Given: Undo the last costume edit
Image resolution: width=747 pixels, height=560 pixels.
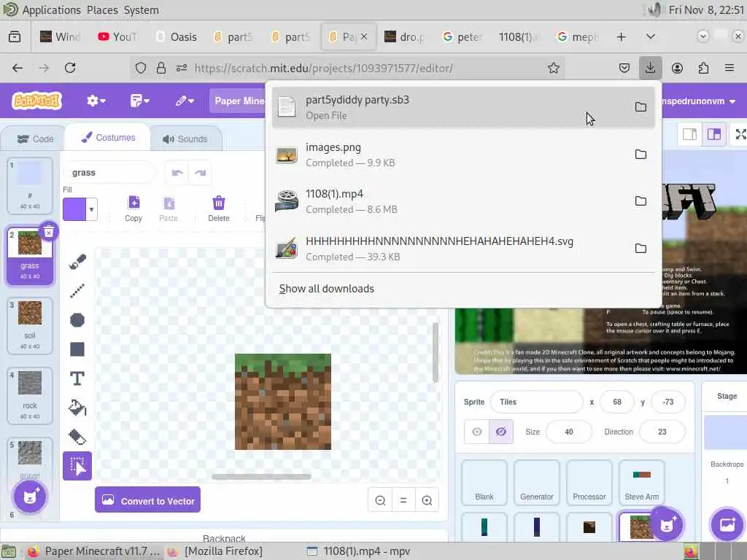Looking at the screenshot, I should pyautogui.click(x=177, y=172).
